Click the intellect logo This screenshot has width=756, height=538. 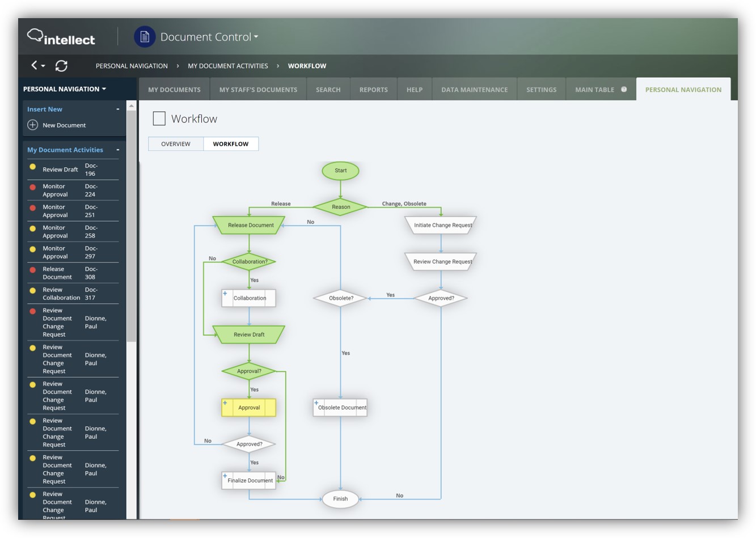pyautogui.click(x=61, y=37)
